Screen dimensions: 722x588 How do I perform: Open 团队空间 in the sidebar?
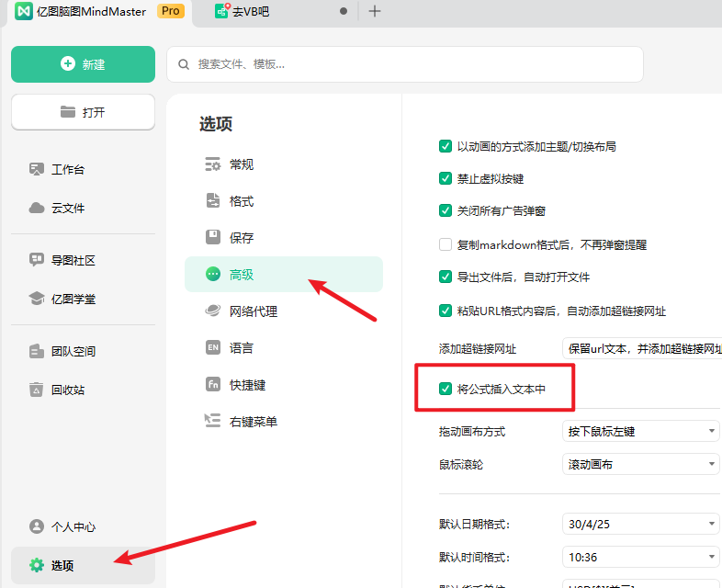pos(83,351)
